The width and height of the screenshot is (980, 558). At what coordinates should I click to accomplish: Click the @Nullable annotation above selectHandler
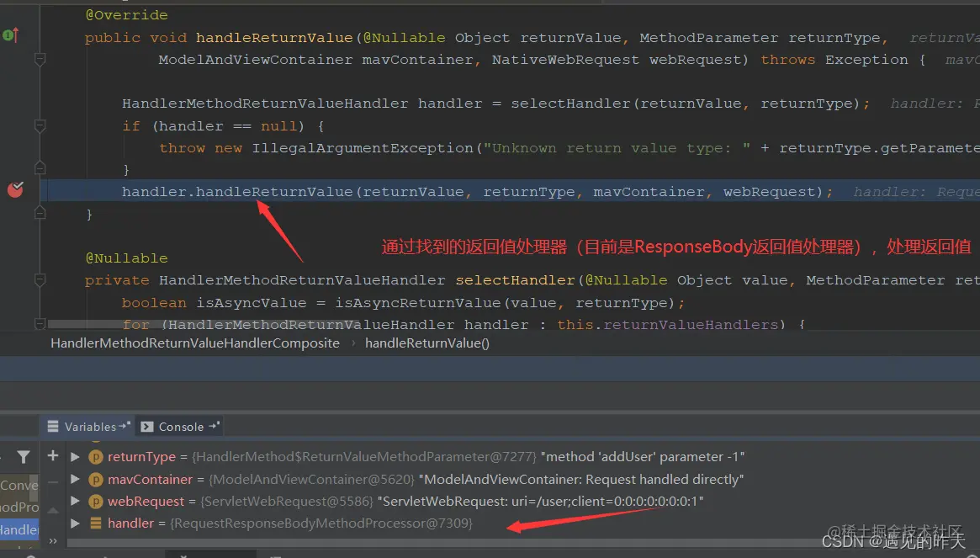[126, 258]
